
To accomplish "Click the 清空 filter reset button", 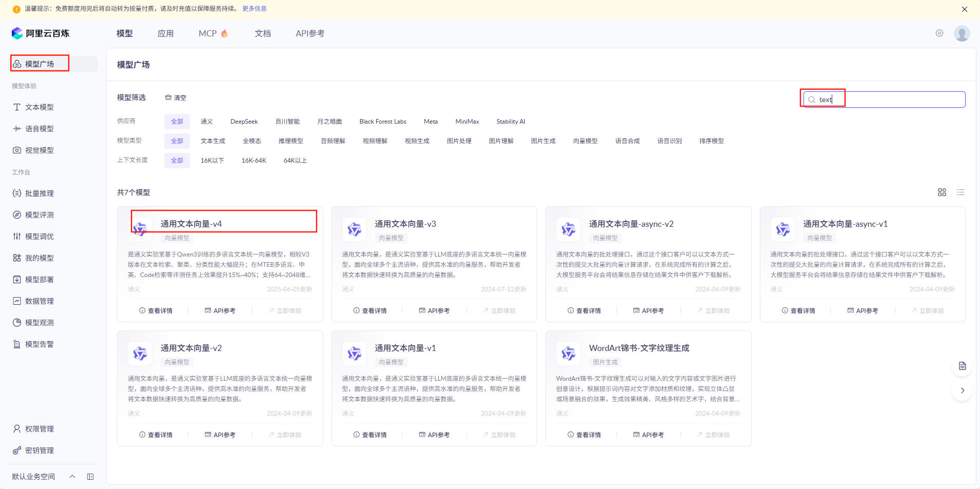I will (175, 97).
